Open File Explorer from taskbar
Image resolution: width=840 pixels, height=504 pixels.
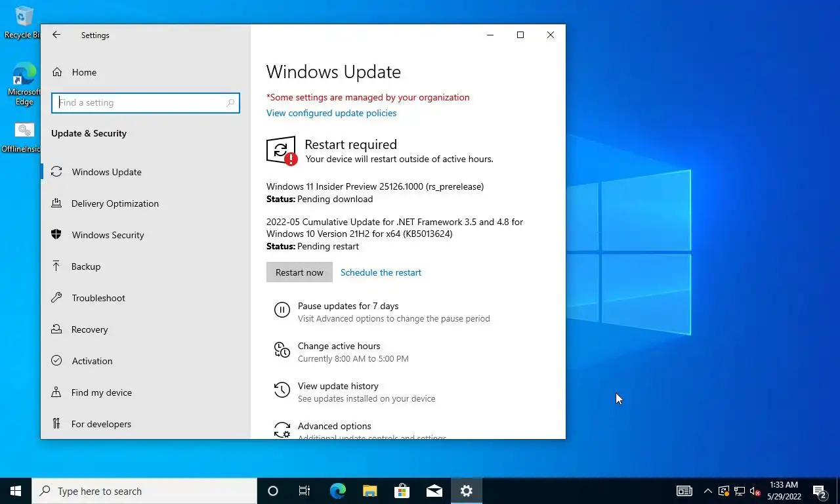coord(369,491)
